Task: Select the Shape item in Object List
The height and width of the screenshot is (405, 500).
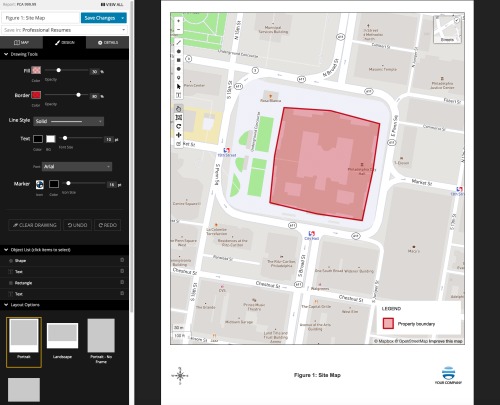Action: (x=20, y=260)
